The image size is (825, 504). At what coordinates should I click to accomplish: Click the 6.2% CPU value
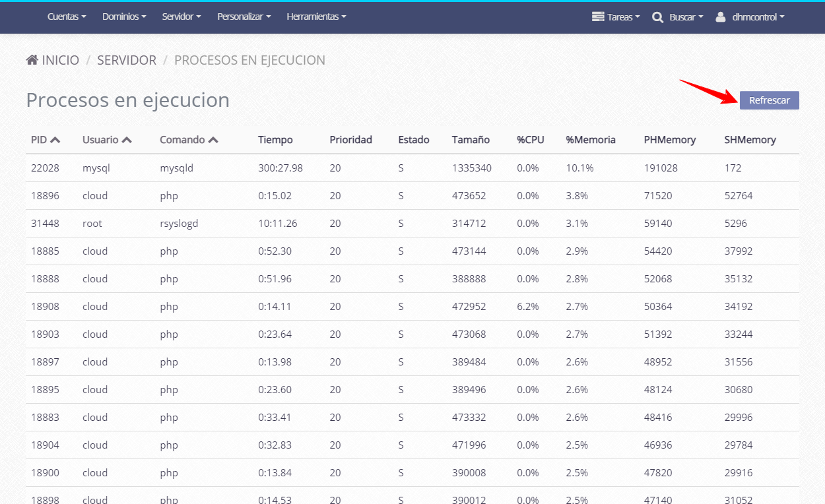(x=528, y=307)
